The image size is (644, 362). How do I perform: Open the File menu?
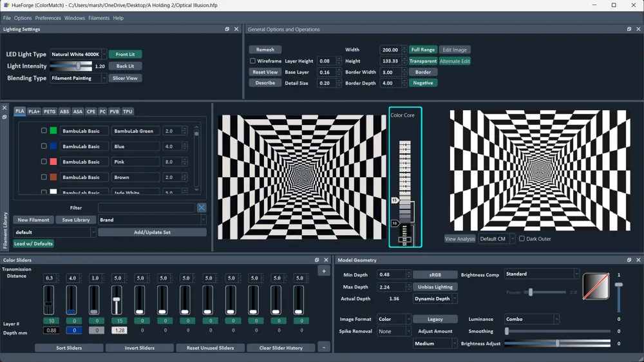pos(7,18)
